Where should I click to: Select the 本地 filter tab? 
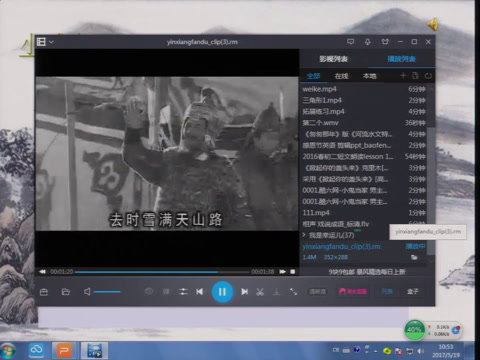[x=369, y=76]
